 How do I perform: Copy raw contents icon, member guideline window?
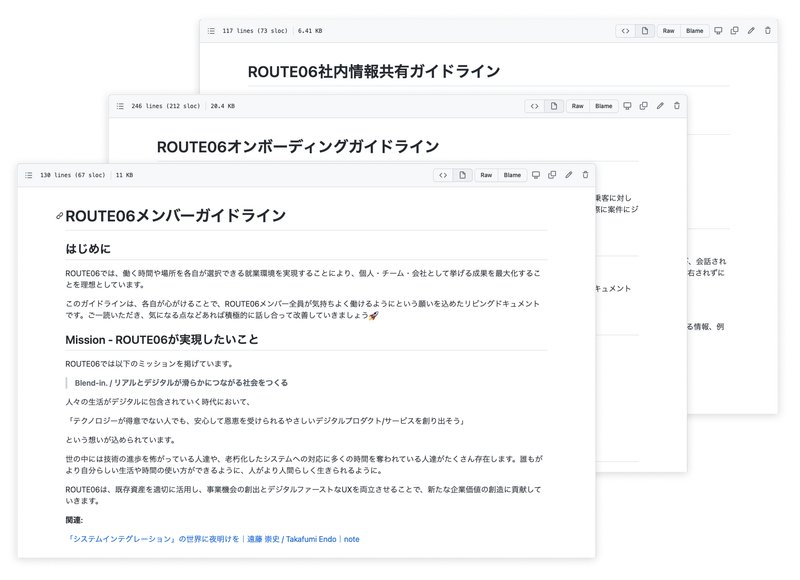tap(552, 175)
